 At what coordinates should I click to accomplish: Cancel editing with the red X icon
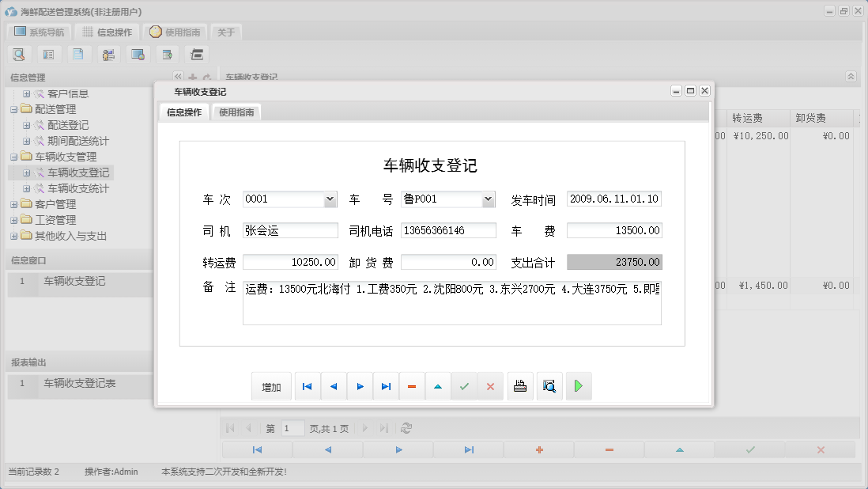pyautogui.click(x=490, y=386)
